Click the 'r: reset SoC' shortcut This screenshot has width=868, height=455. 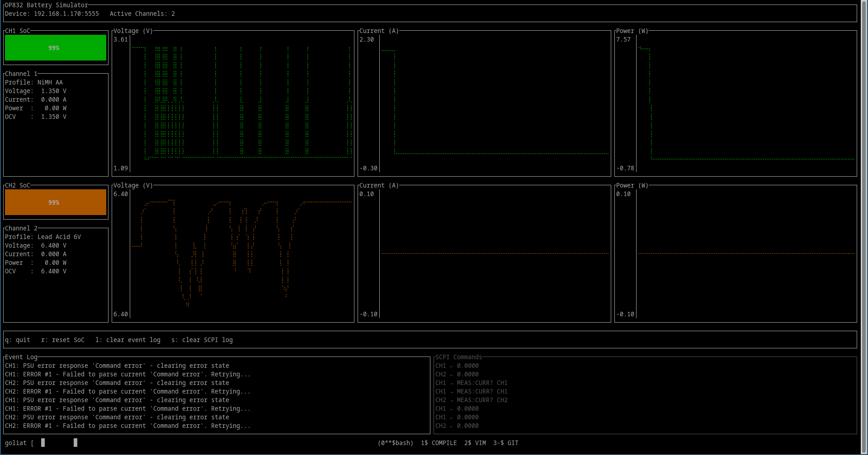pos(62,340)
